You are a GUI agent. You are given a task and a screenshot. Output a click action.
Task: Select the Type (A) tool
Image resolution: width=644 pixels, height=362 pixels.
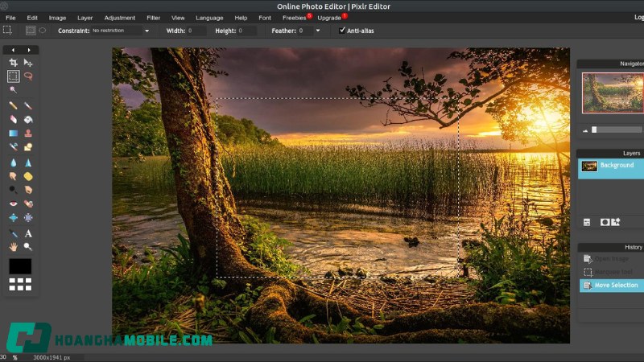pyautogui.click(x=28, y=233)
